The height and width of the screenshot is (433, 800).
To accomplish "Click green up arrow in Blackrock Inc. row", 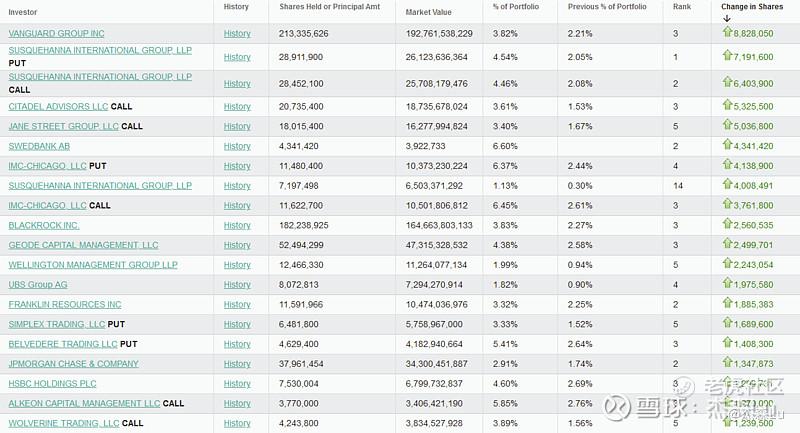I will [727, 225].
